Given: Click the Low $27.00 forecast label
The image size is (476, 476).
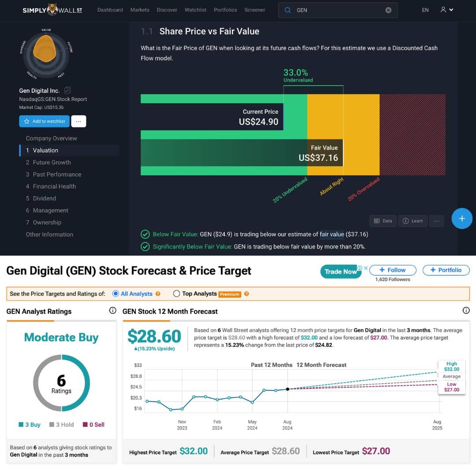Looking at the screenshot, I should [x=451, y=387].
